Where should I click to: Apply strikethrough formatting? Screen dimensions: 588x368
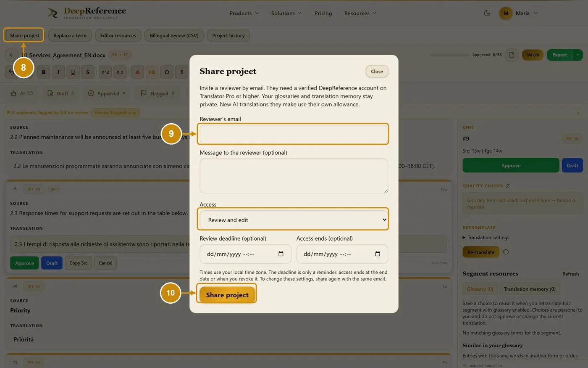click(x=87, y=72)
